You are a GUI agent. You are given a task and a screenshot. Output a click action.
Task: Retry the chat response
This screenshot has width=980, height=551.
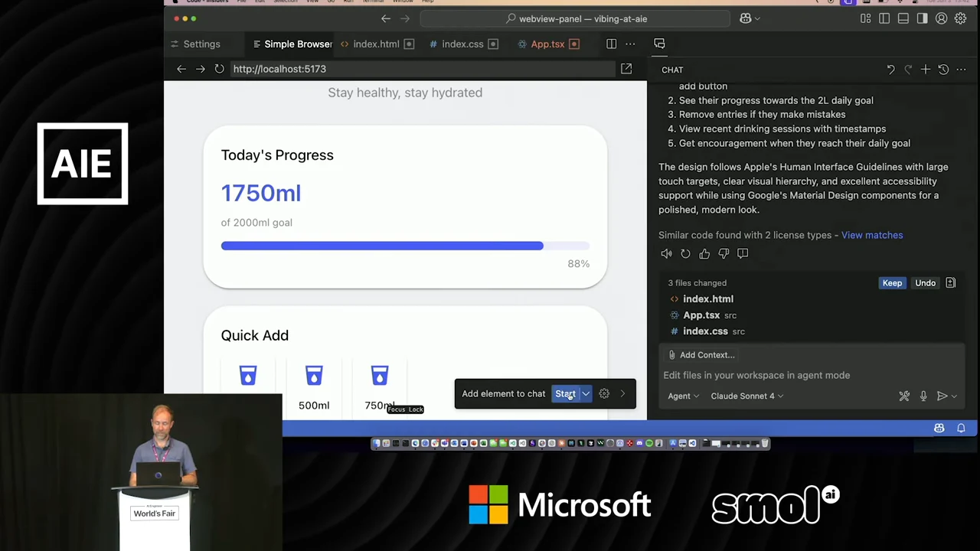[x=685, y=253]
